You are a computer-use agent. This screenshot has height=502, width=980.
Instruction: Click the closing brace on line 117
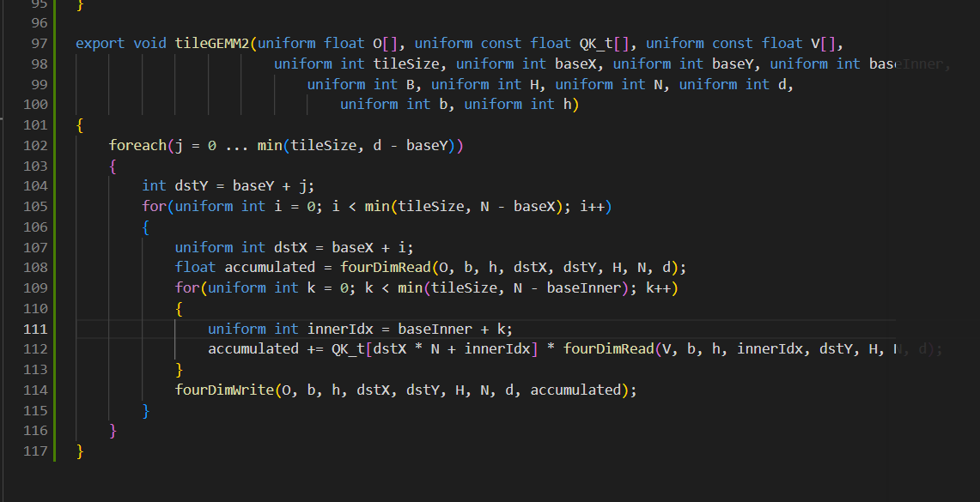click(x=79, y=451)
